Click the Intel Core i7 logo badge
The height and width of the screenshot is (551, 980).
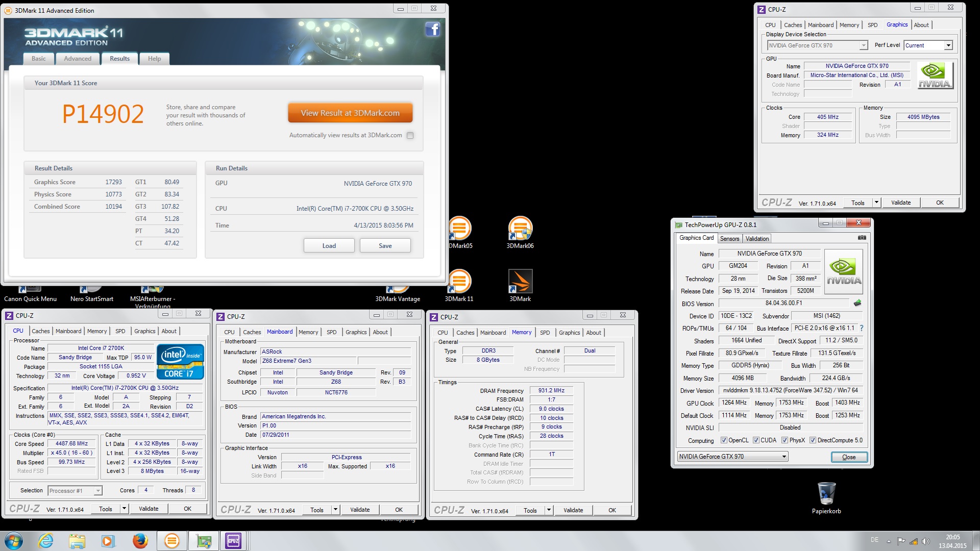[181, 362]
